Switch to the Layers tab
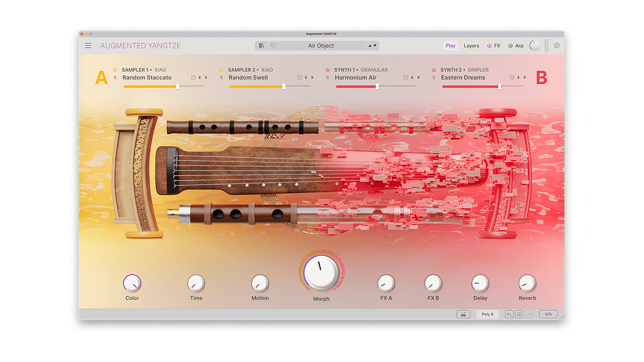 [471, 46]
